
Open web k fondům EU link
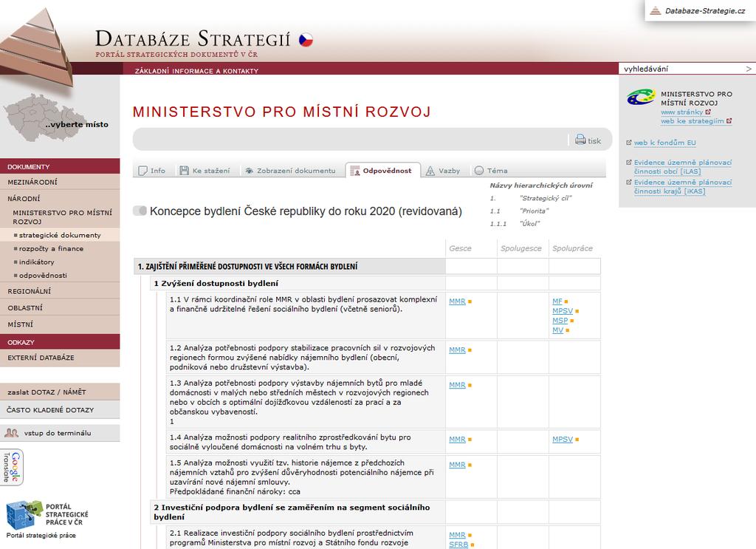pos(665,143)
